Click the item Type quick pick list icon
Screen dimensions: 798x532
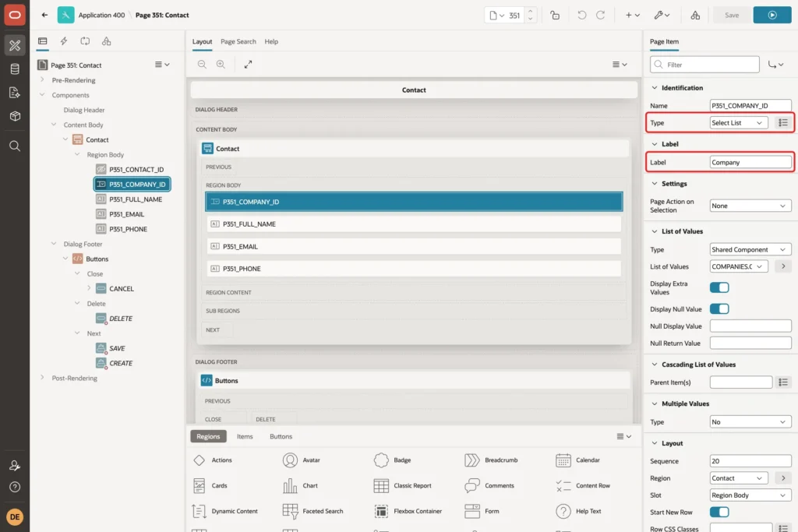click(x=782, y=122)
